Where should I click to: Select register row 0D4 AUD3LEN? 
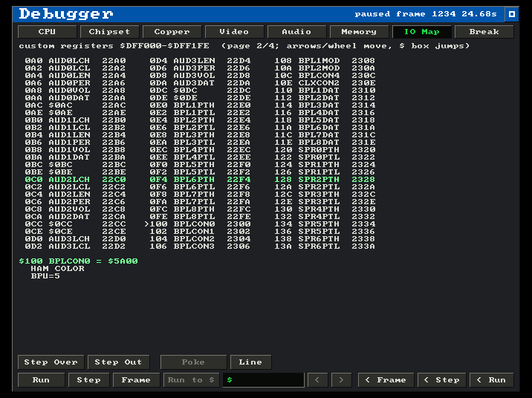click(x=200, y=61)
